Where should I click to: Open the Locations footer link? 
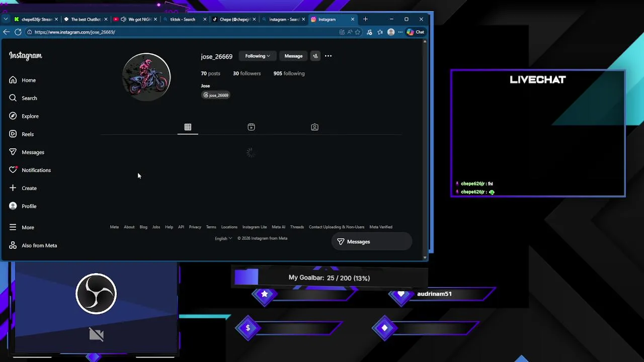click(229, 227)
